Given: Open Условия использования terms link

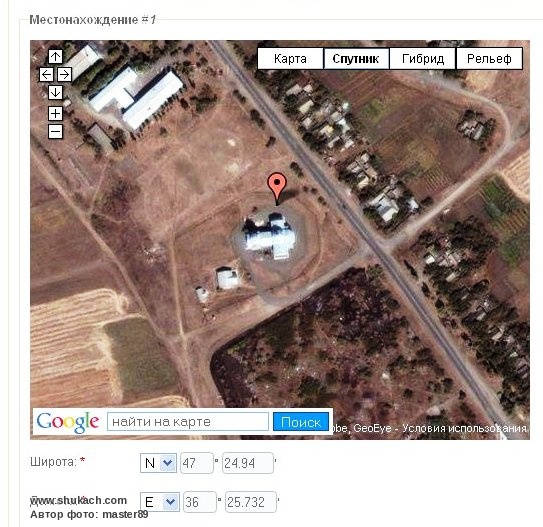Looking at the screenshot, I should coord(465,428).
